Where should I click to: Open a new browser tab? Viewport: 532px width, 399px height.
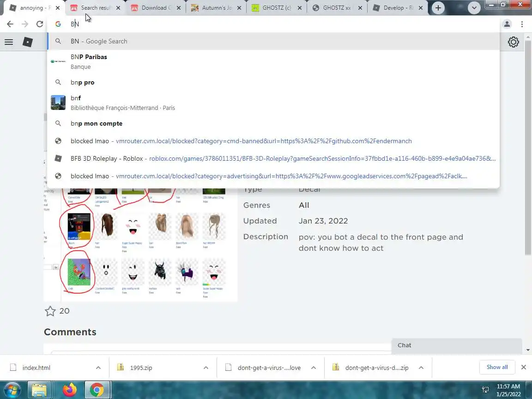point(438,8)
